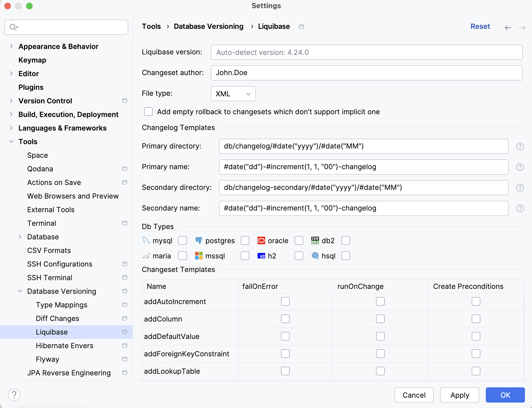Image resolution: width=532 pixels, height=408 pixels.
Task: Expand the Database tree node
Action: pos(20,237)
